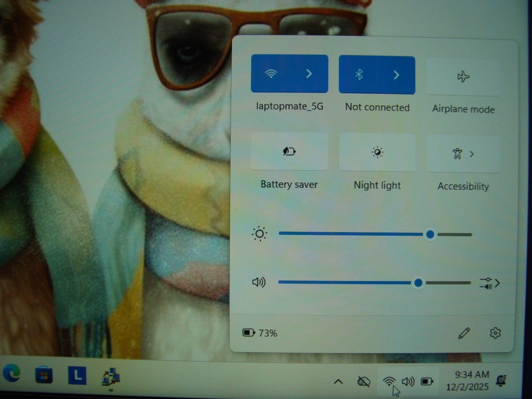Enable Night light
Image resolution: width=532 pixels, height=399 pixels.
point(377,153)
